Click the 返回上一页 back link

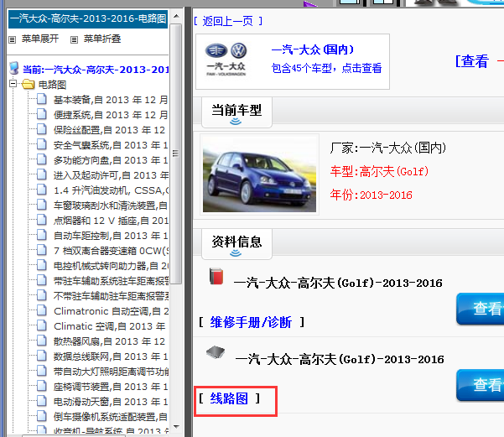(228, 21)
